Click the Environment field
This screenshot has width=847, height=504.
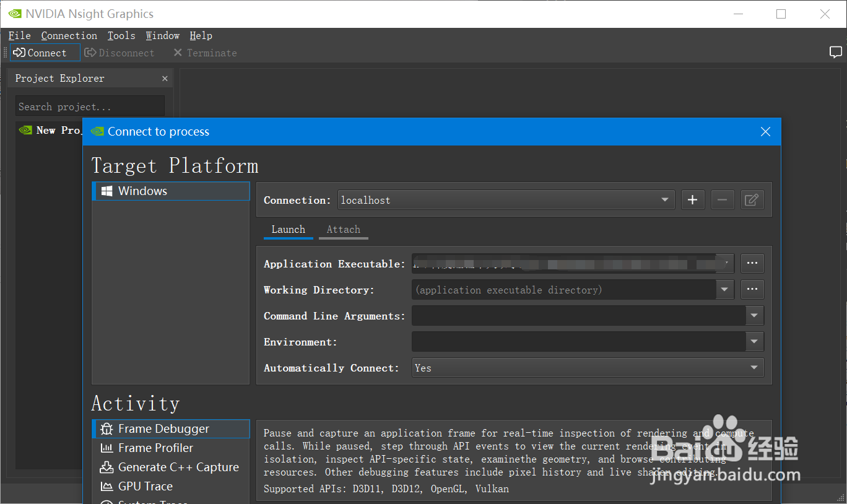point(579,342)
